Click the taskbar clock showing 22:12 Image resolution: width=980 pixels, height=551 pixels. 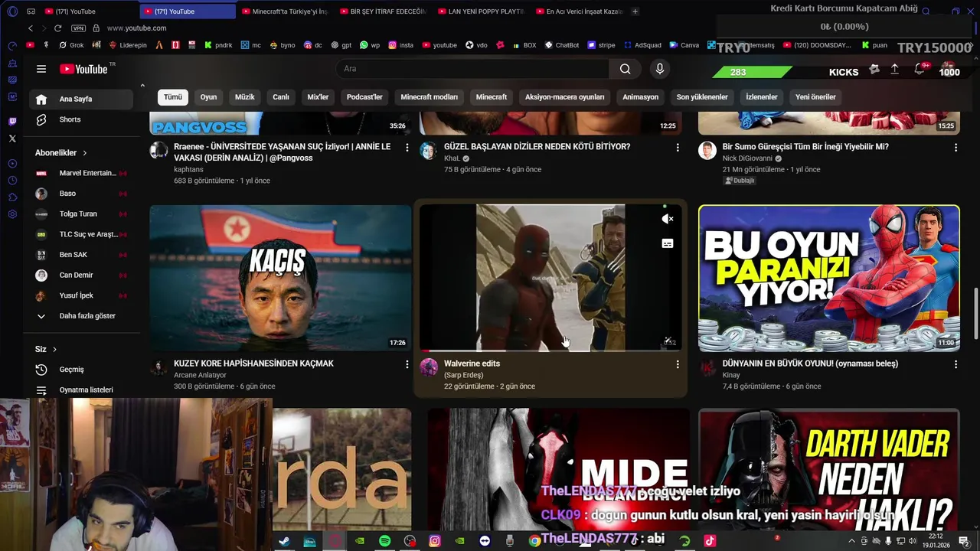click(936, 541)
